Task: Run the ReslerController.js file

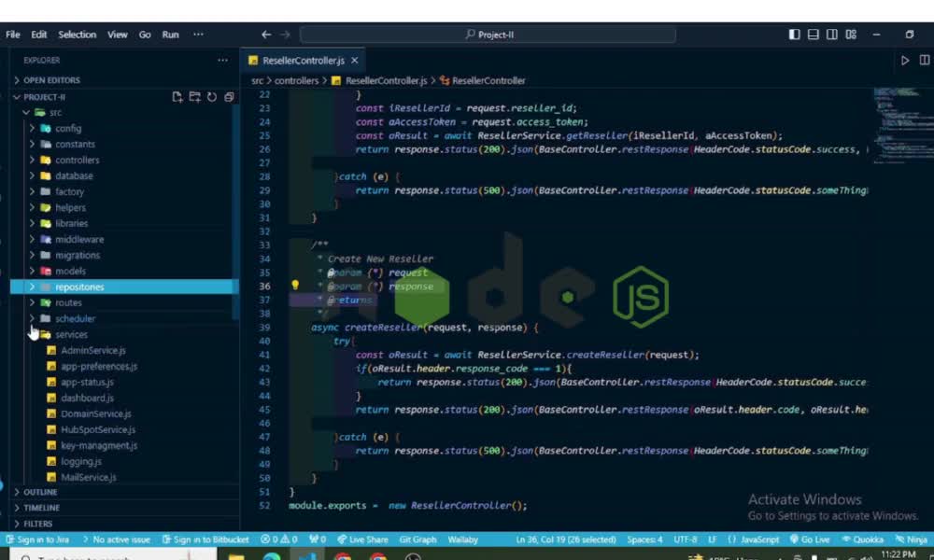Action: click(904, 60)
